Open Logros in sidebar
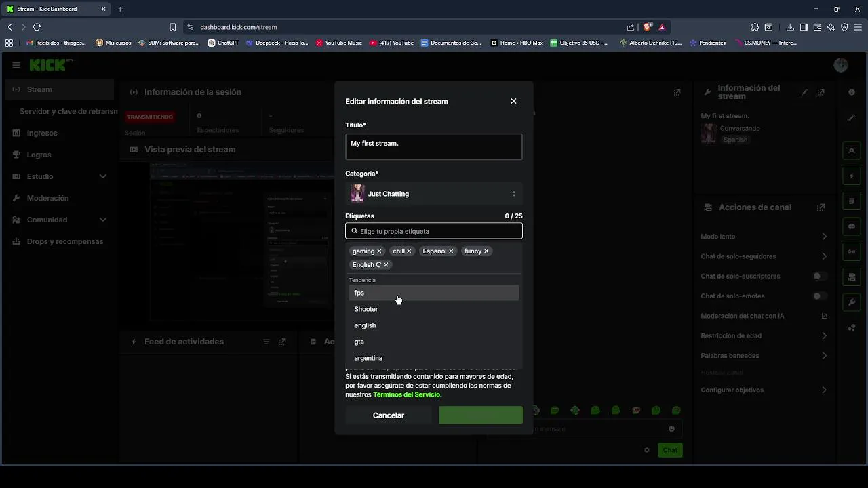The width and height of the screenshot is (868, 488). [x=39, y=155]
